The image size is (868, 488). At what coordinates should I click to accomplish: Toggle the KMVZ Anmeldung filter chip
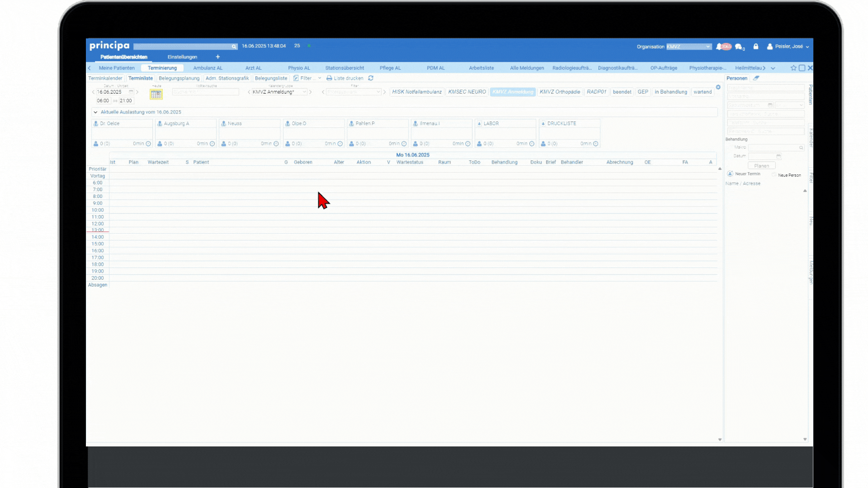click(x=513, y=92)
